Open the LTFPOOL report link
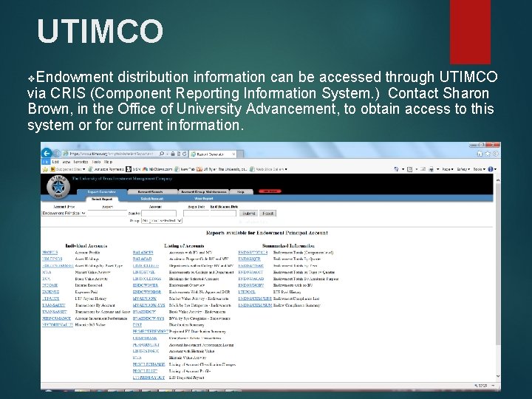Viewport: 532px width, 399px height. click(247, 292)
